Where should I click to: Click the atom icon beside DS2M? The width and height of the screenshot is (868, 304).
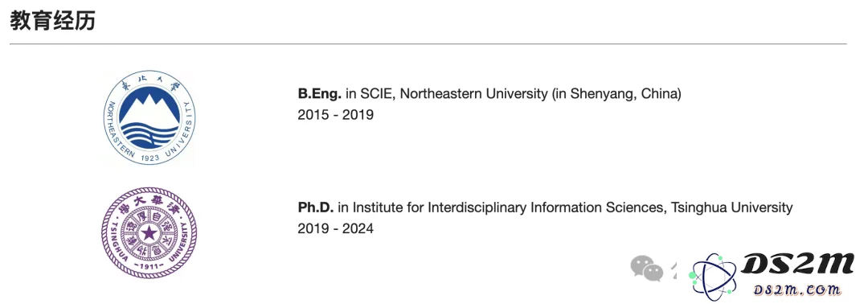[713, 274]
